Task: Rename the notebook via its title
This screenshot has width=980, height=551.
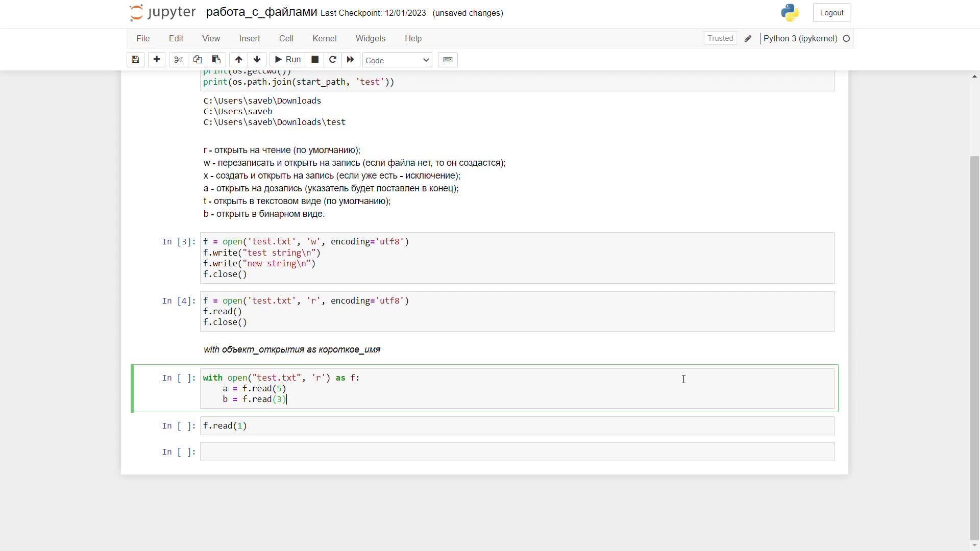Action: click(261, 12)
